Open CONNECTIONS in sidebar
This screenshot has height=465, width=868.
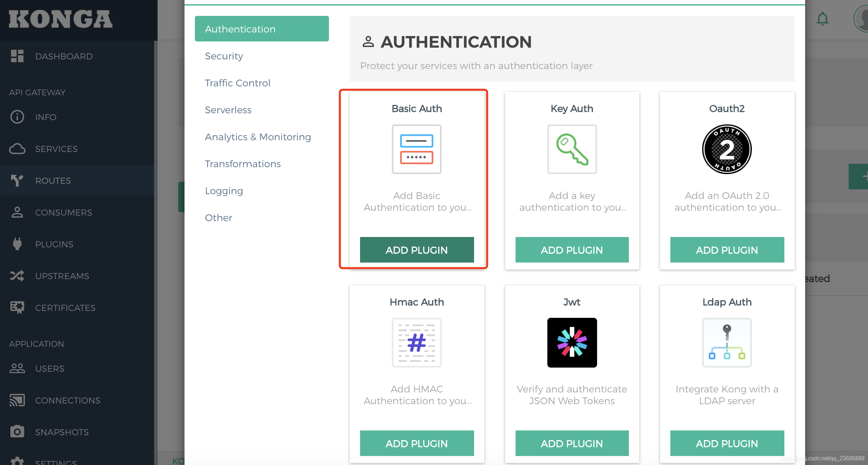(x=77, y=400)
